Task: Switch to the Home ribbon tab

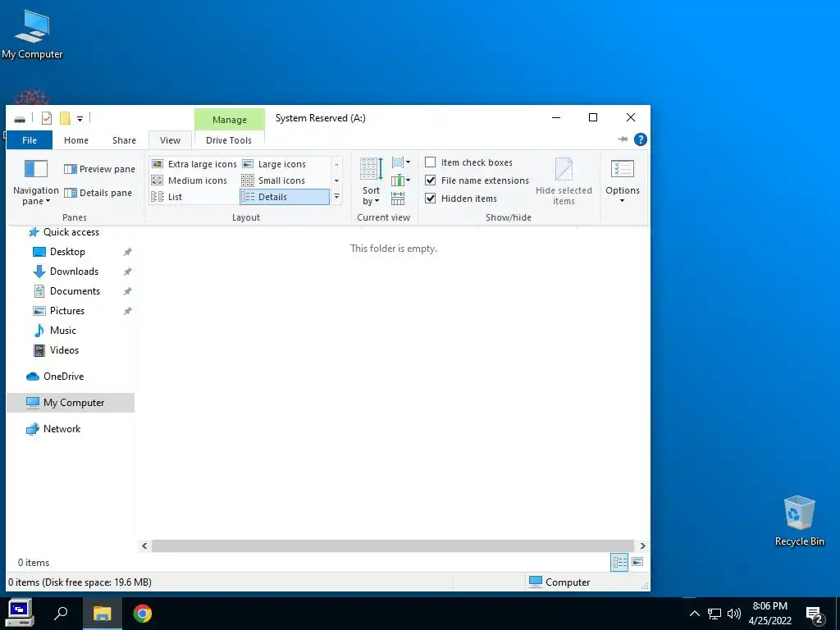Action: (x=76, y=140)
